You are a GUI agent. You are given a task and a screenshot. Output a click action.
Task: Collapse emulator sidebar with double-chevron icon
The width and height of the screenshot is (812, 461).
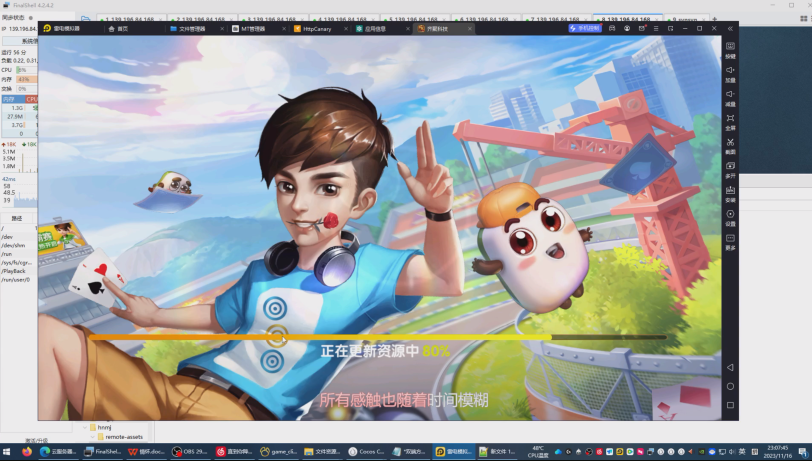[x=730, y=28]
